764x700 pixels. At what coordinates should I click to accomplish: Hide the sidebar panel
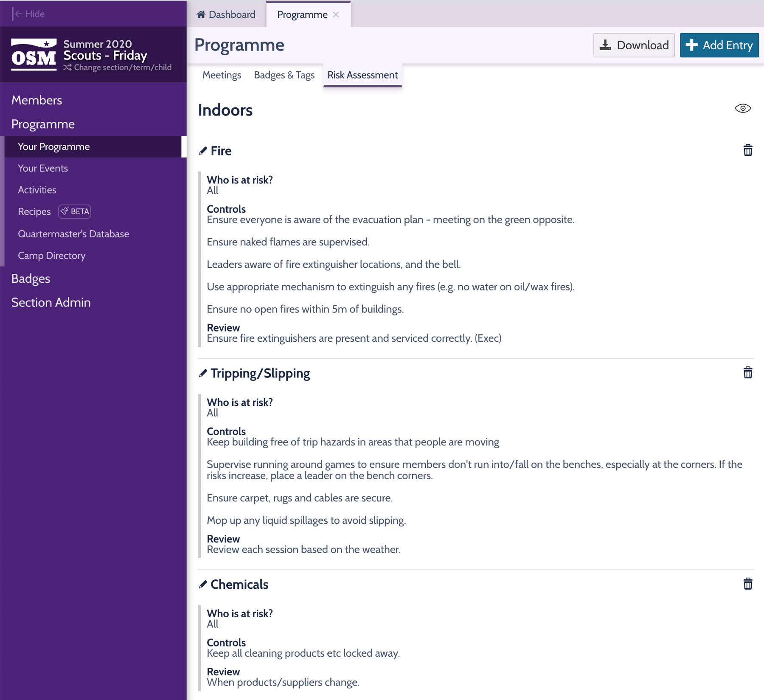click(x=29, y=14)
